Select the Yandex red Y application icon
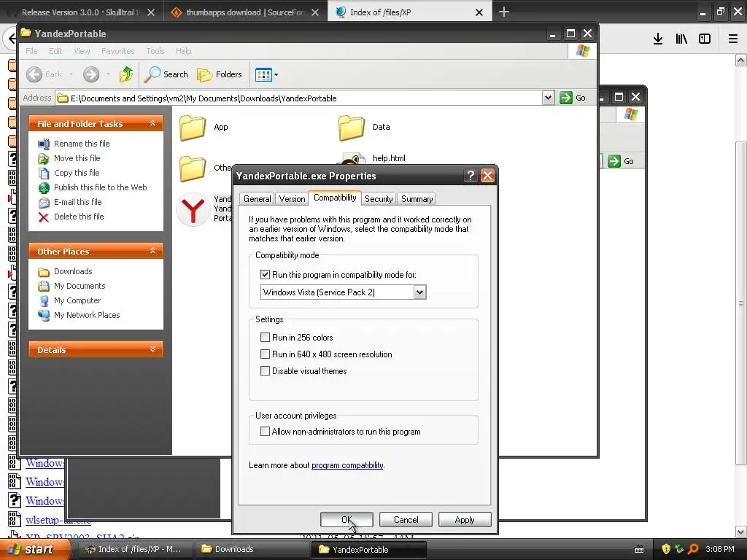Viewport: 747px width, 560px height. pyautogui.click(x=193, y=209)
